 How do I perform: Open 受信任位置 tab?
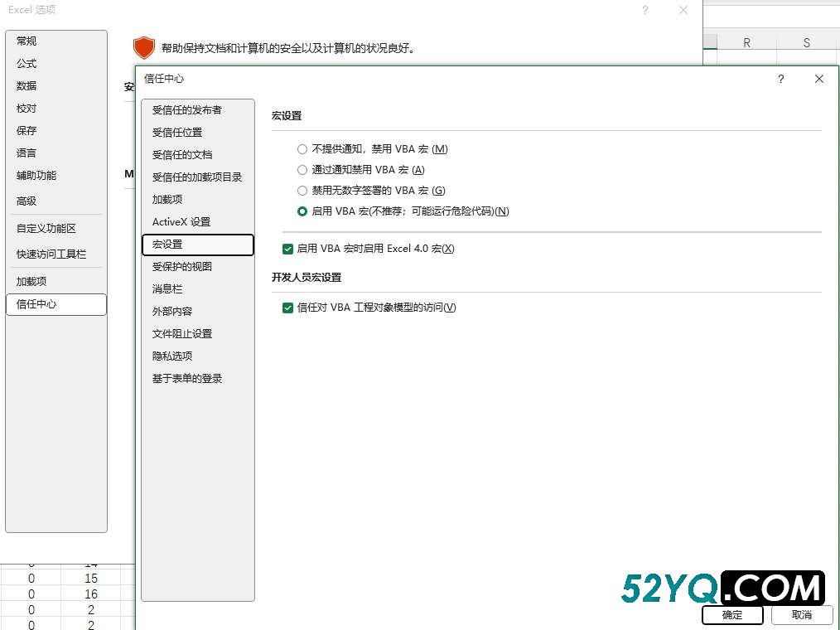coord(198,133)
